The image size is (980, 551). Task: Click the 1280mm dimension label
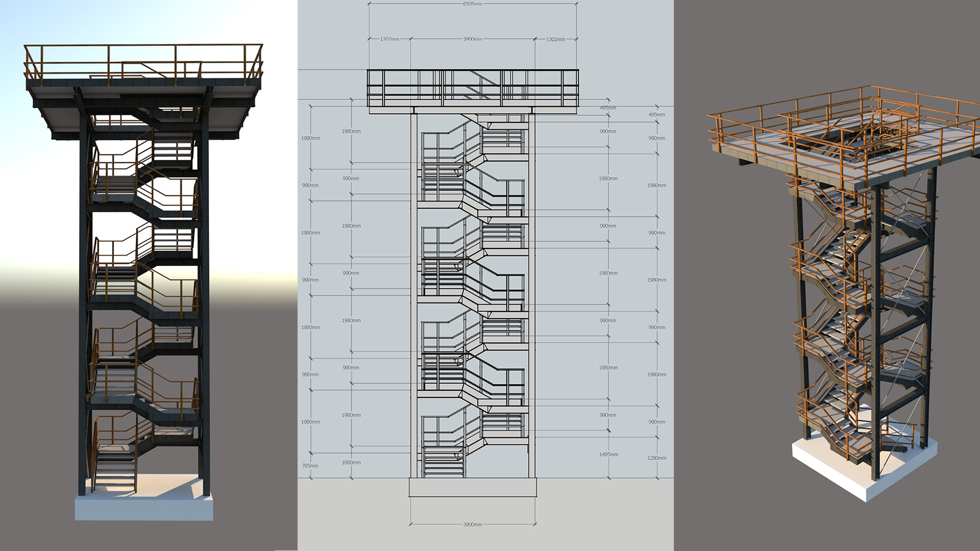click(657, 458)
